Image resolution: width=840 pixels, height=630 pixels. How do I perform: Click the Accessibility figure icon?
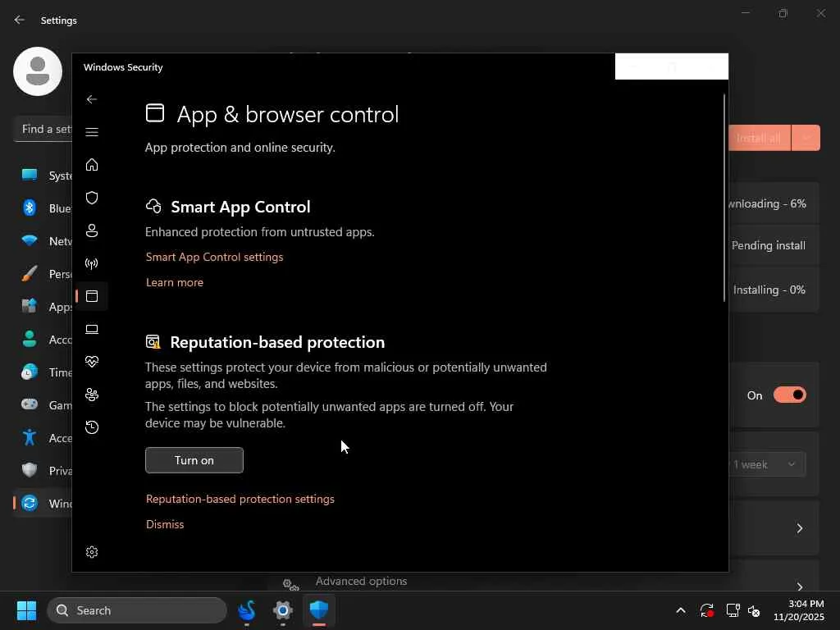[30, 438]
